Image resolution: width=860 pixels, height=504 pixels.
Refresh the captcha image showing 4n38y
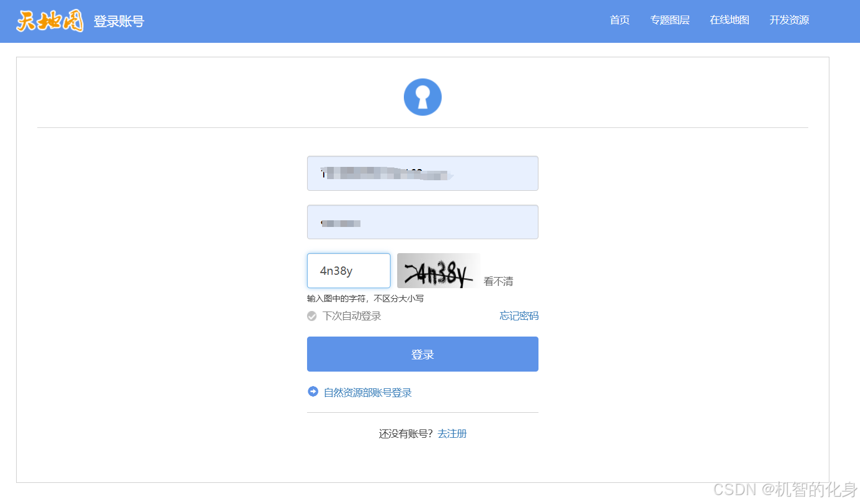tap(438, 271)
